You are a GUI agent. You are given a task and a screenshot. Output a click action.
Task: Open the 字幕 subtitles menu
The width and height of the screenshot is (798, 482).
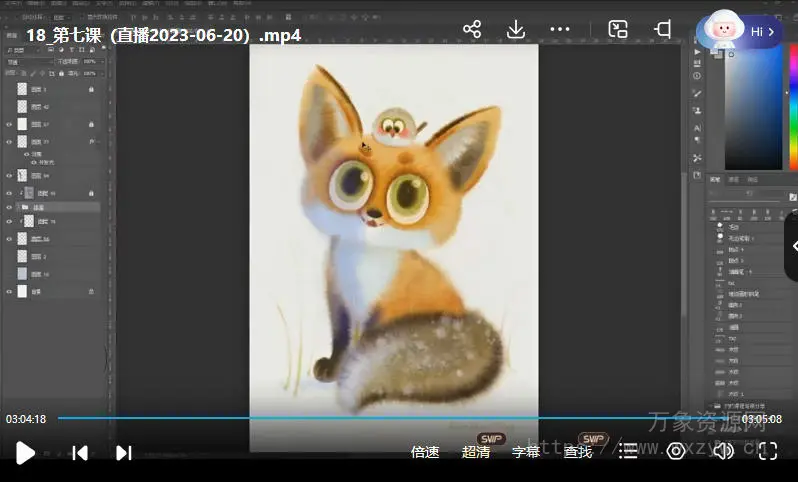(x=526, y=452)
